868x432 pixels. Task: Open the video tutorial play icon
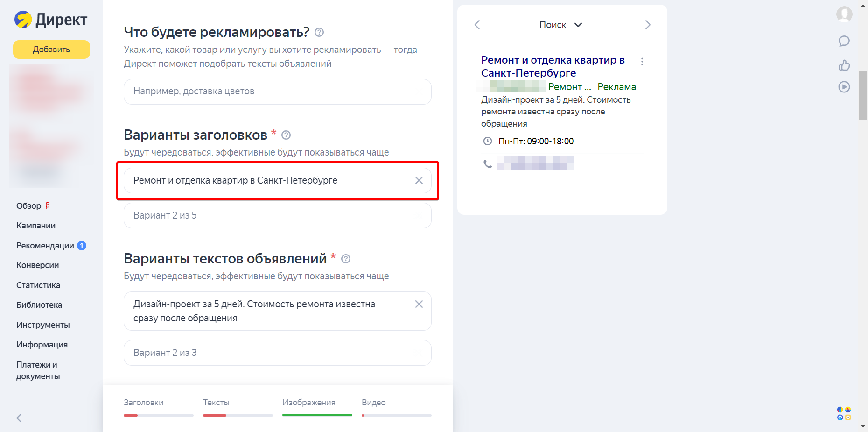tap(844, 87)
